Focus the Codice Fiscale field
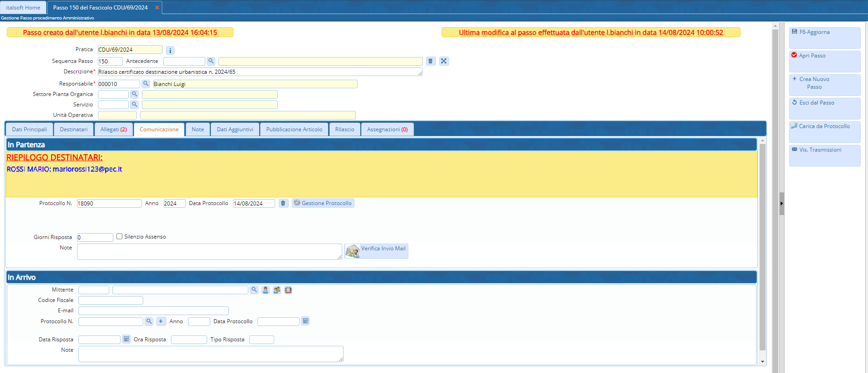Screen dimensions: 868x373 pos(111,300)
